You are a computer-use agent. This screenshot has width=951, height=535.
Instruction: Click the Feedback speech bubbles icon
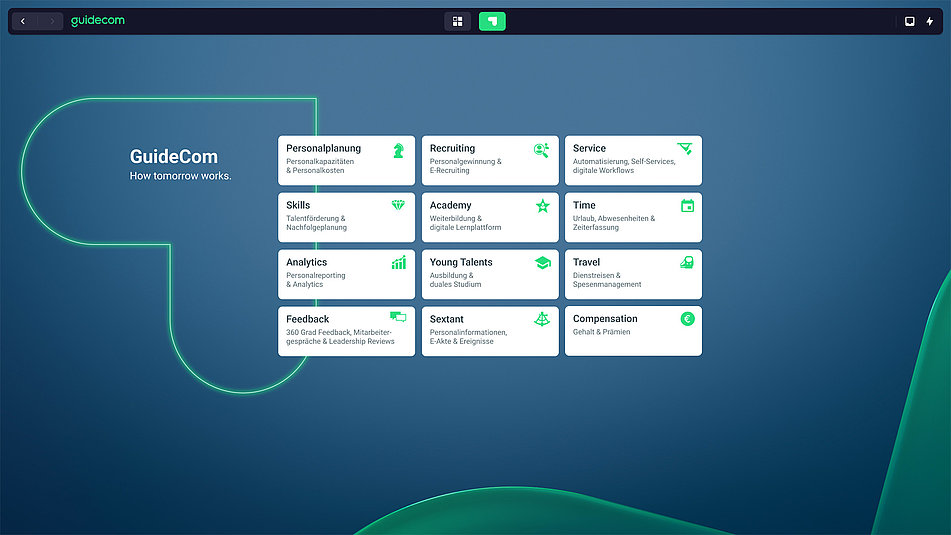(398, 317)
